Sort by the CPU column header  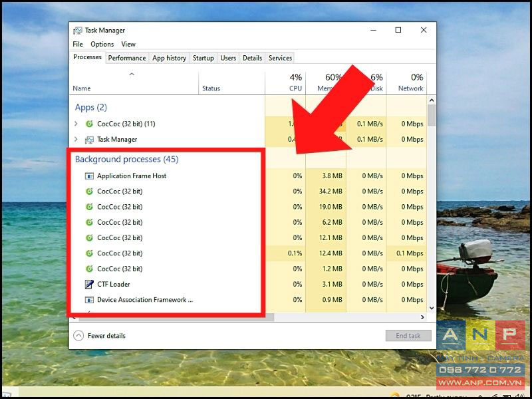285,83
